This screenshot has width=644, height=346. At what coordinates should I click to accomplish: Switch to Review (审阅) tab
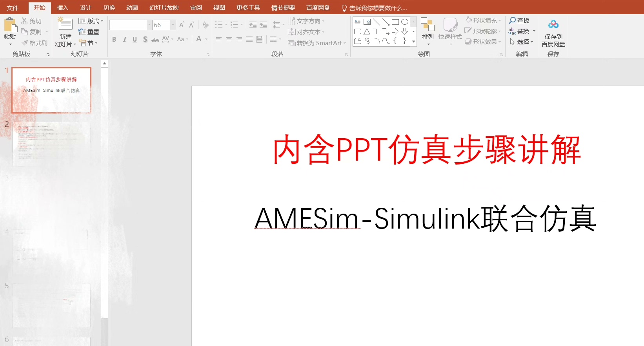(x=196, y=8)
